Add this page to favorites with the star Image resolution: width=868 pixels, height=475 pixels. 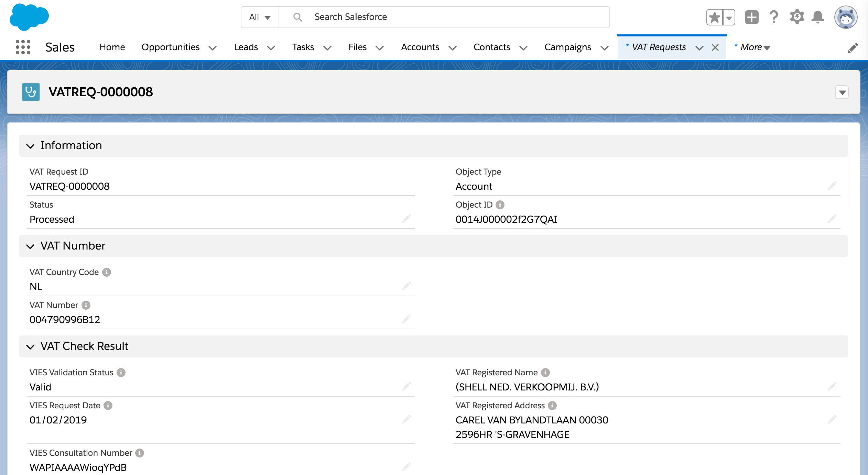pos(714,16)
